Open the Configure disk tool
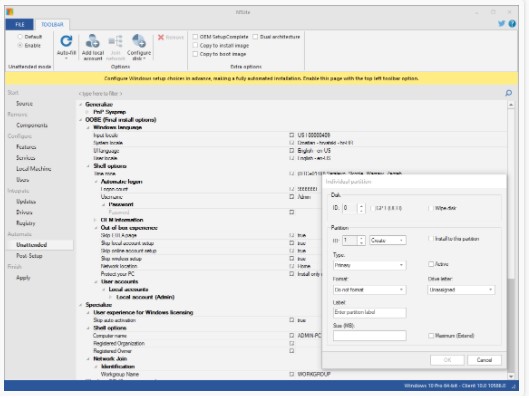This screenshot has width=529, height=398. point(139,41)
